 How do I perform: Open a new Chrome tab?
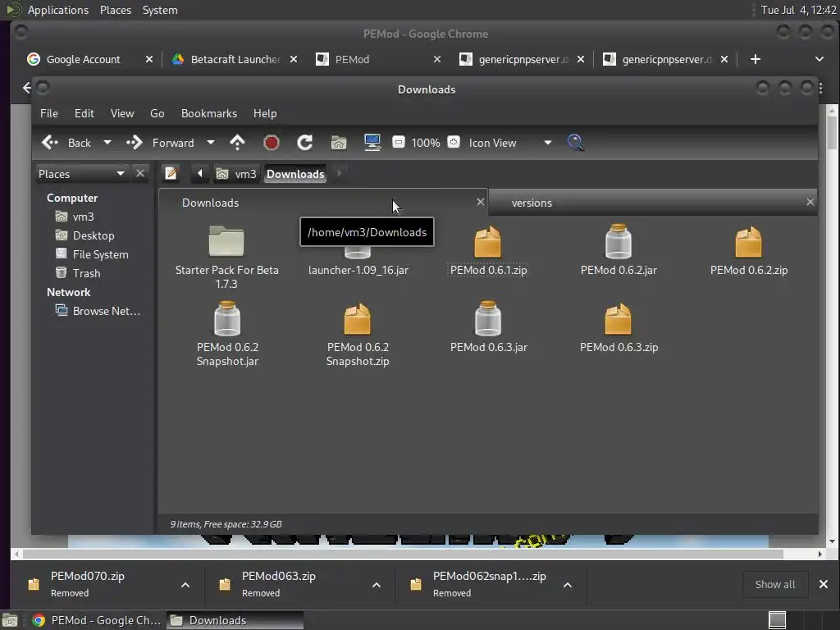click(756, 59)
